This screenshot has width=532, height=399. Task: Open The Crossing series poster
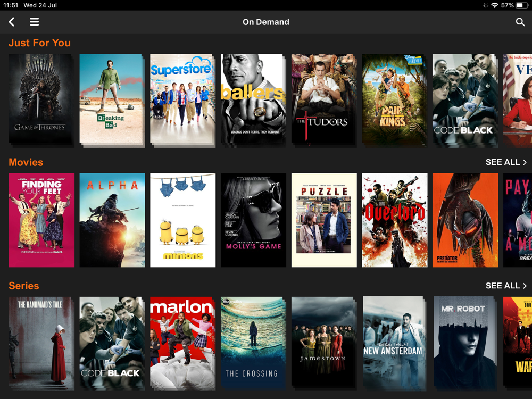tap(253, 344)
